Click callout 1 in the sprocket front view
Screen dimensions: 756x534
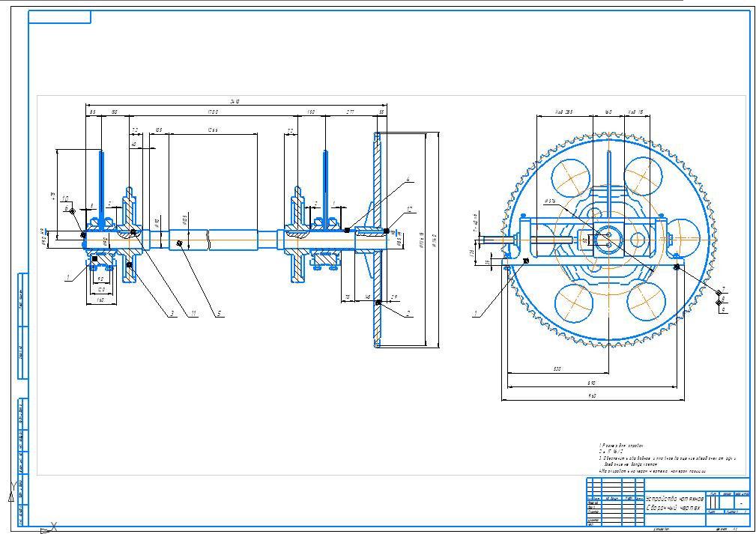coord(476,314)
